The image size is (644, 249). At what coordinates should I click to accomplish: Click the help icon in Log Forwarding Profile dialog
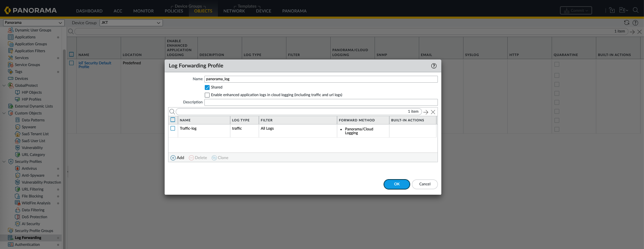pyautogui.click(x=434, y=66)
